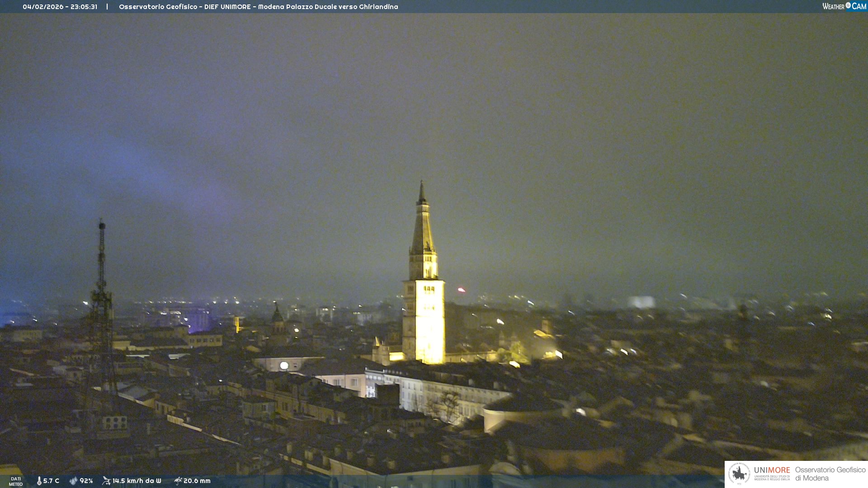The width and height of the screenshot is (868, 488).
Task: Select the 5.7 C temperature reading
Action: point(51,481)
